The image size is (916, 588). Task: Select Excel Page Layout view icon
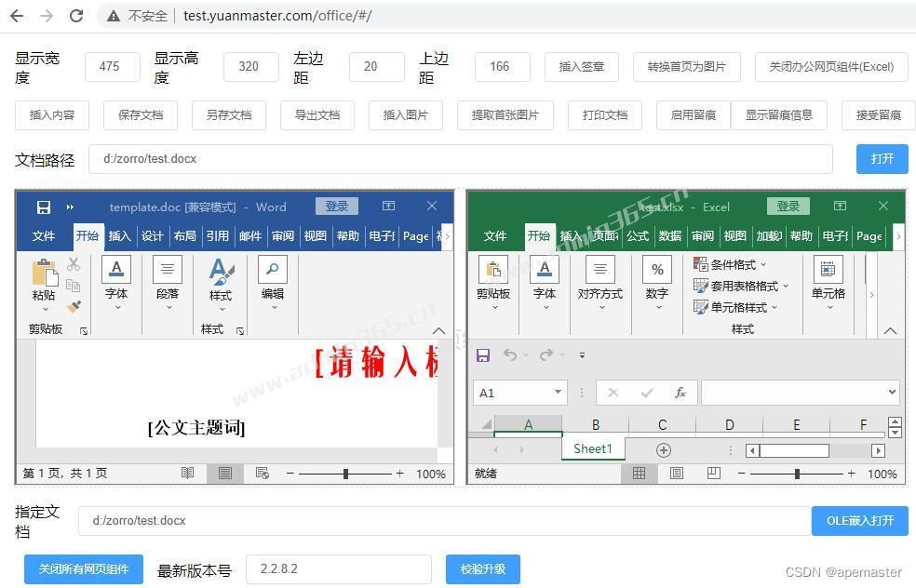(677, 473)
